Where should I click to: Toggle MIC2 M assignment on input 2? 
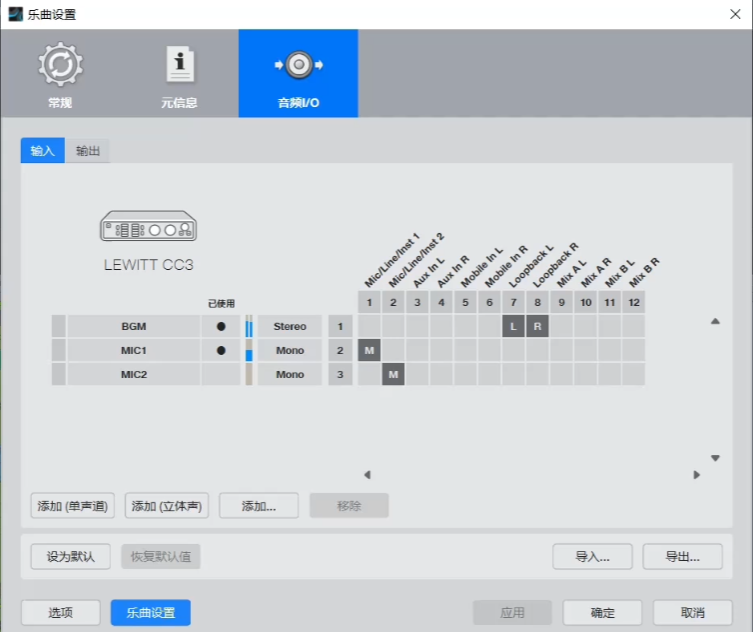(x=393, y=375)
